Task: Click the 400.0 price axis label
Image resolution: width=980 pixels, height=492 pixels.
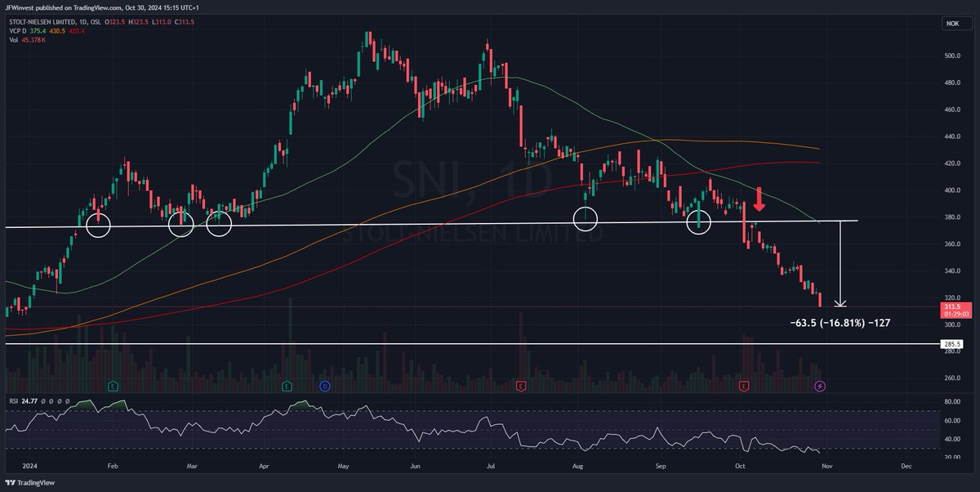Action: click(952, 191)
